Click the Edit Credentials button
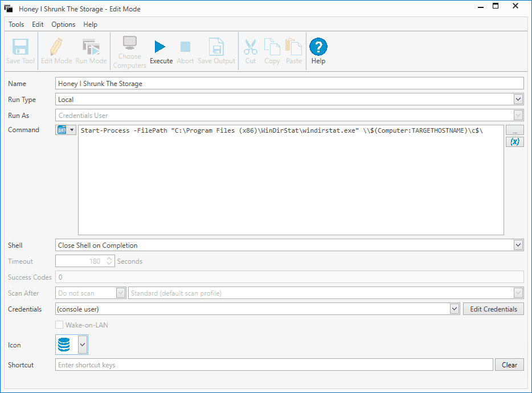Screen dimensions: 532x393 pos(493,309)
